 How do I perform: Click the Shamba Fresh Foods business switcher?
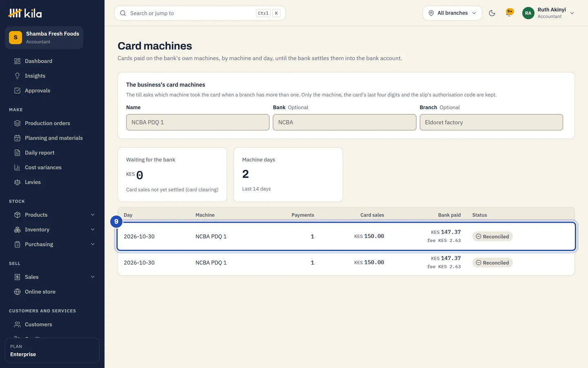[x=44, y=38]
